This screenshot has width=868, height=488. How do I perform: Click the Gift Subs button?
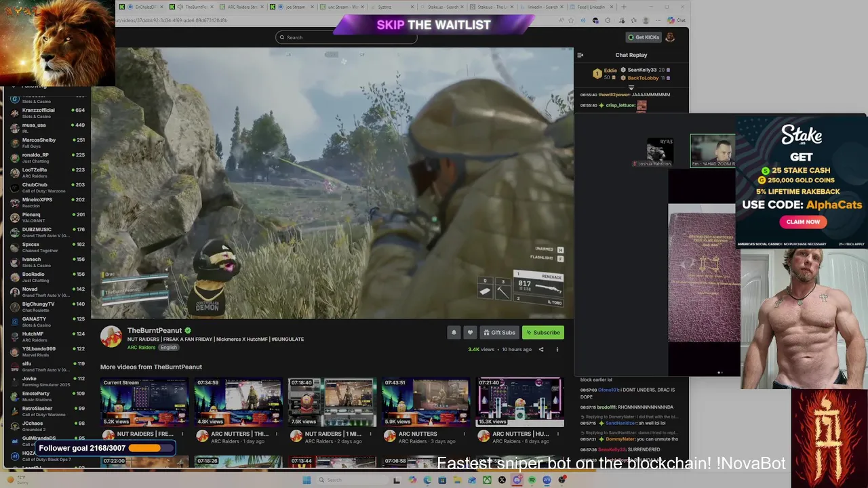pos(499,332)
